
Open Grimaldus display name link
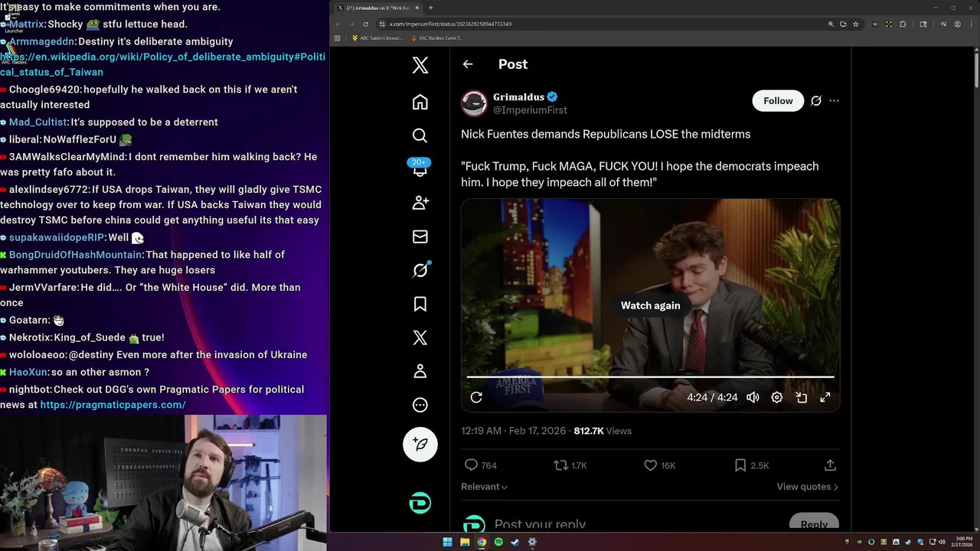[x=518, y=97]
